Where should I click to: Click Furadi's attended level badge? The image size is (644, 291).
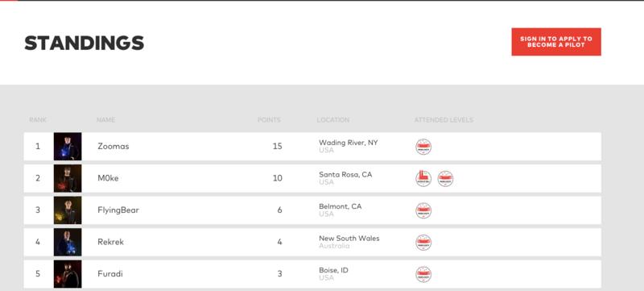[423, 274]
